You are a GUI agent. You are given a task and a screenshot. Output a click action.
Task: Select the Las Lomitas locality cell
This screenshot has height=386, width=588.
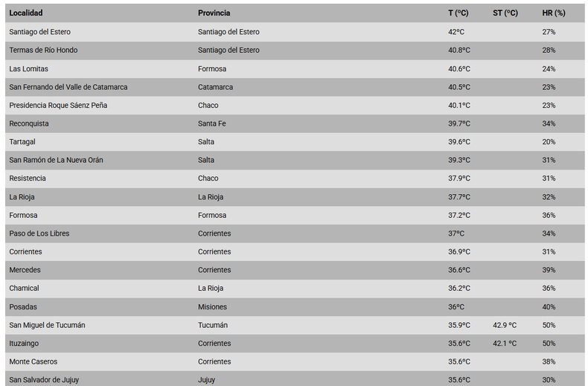click(x=28, y=69)
